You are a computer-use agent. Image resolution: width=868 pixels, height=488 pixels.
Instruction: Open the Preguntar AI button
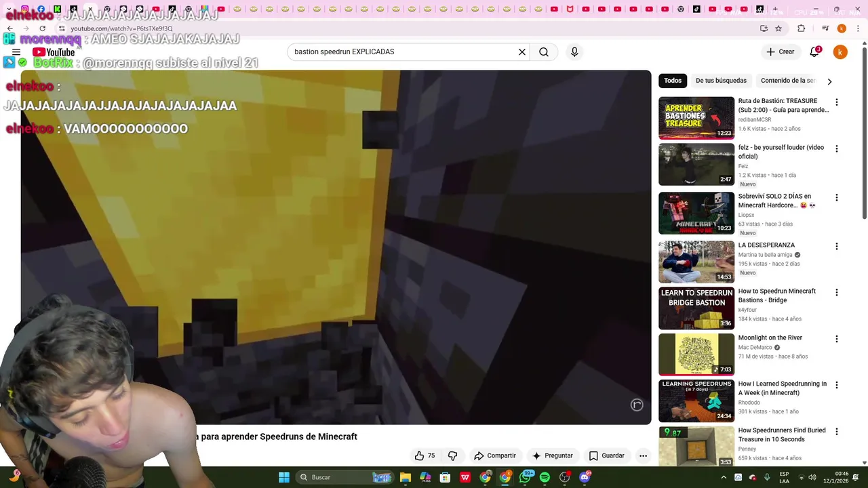553,455
